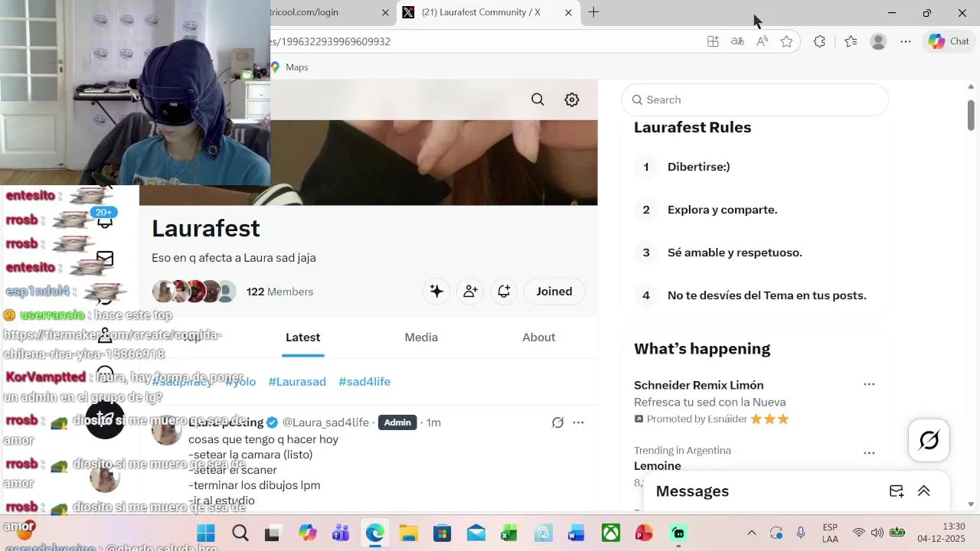Toggle community notifications bell icon

[504, 292]
